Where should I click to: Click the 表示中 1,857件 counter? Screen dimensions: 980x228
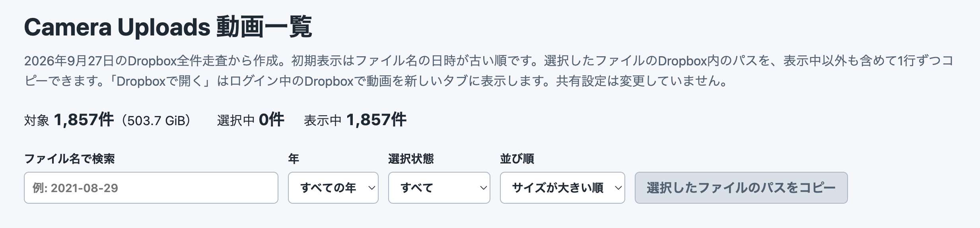click(355, 120)
